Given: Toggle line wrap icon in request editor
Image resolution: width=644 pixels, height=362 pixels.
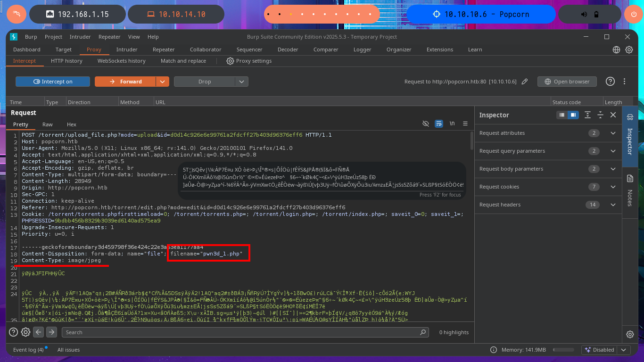Looking at the screenshot, I should (439, 123).
